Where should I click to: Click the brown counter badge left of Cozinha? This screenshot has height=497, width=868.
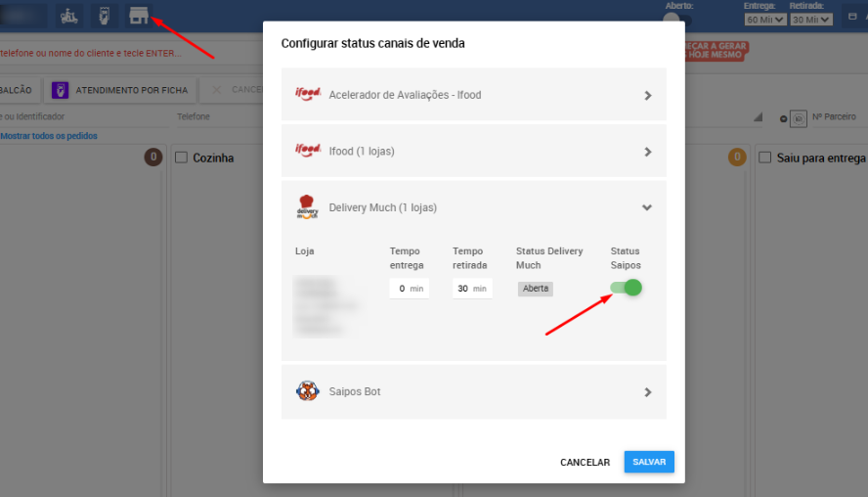pyautogui.click(x=153, y=158)
